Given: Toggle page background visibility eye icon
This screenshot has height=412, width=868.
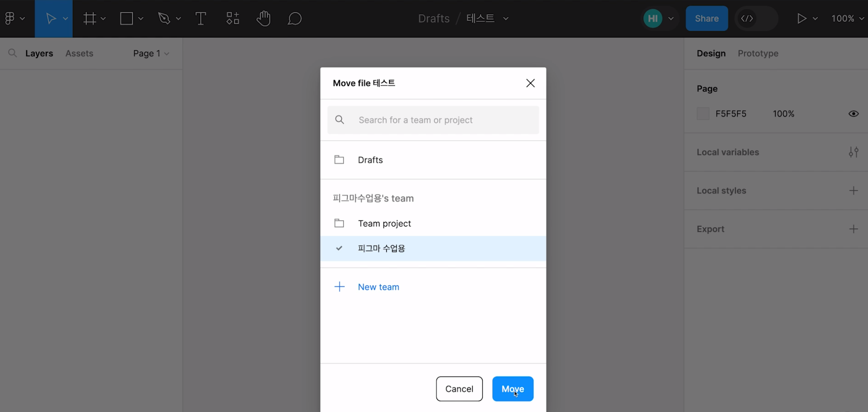Looking at the screenshot, I should 854,114.
